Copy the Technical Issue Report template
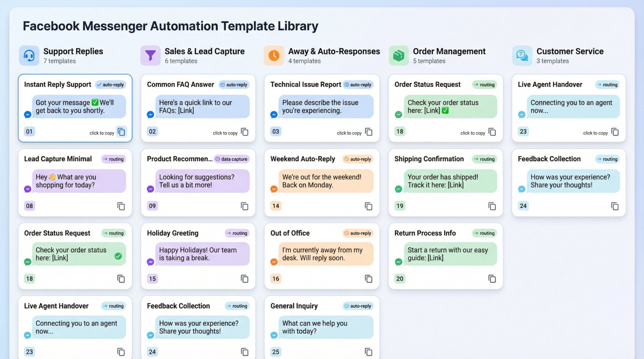This screenshot has height=359, width=644. tap(369, 132)
